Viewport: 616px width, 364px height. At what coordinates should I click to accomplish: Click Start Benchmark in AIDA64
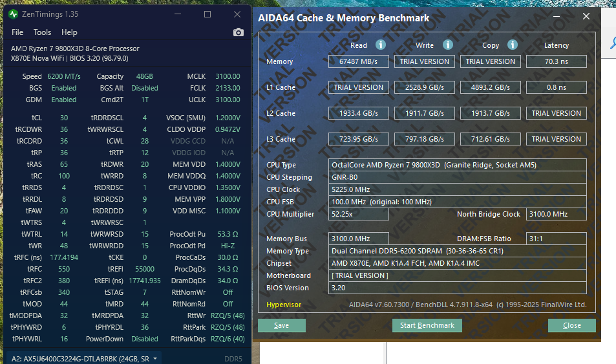[x=427, y=325]
